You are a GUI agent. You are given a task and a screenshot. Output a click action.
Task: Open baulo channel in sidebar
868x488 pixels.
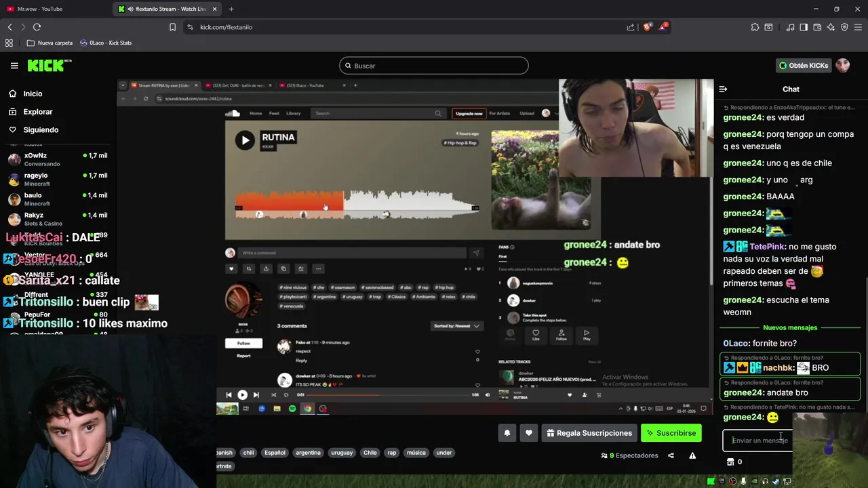pos(58,199)
